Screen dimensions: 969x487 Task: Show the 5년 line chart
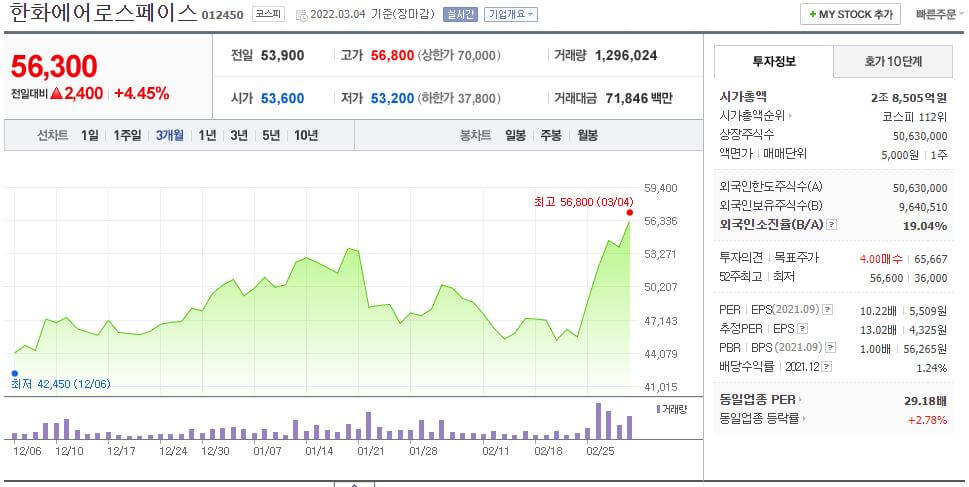271,135
